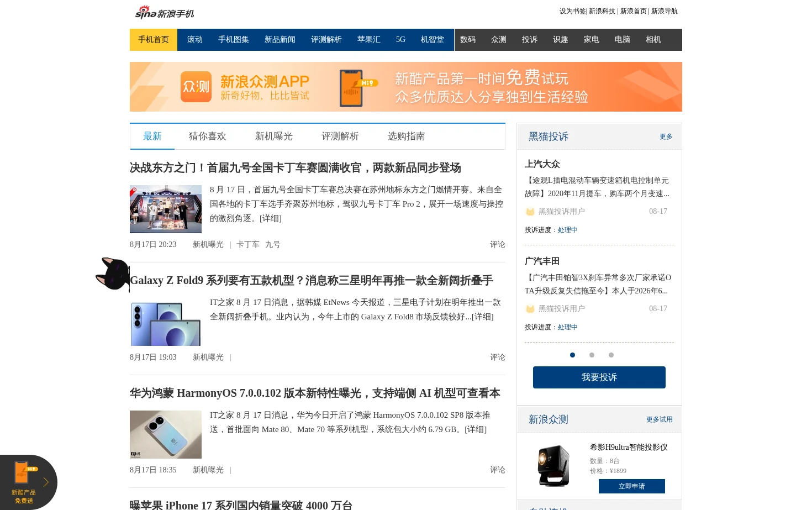
Task: Open 评论 for the 20:23 karting article
Action: [x=498, y=245]
